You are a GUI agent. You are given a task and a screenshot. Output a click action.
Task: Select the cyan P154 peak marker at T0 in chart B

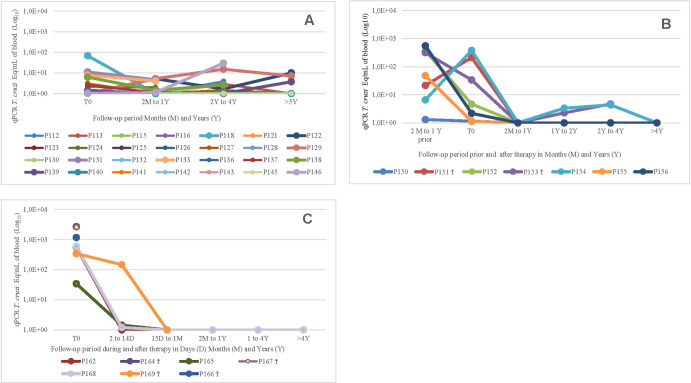point(472,51)
